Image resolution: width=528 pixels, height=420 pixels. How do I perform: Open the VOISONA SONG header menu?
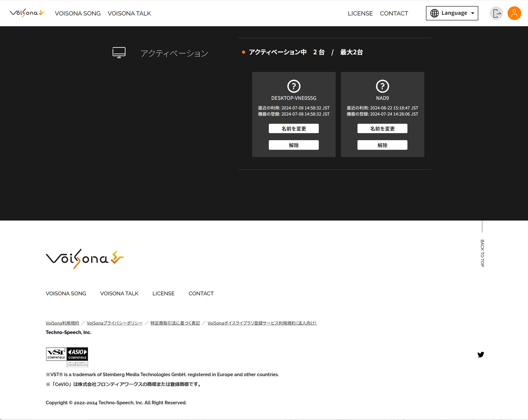[x=78, y=13]
